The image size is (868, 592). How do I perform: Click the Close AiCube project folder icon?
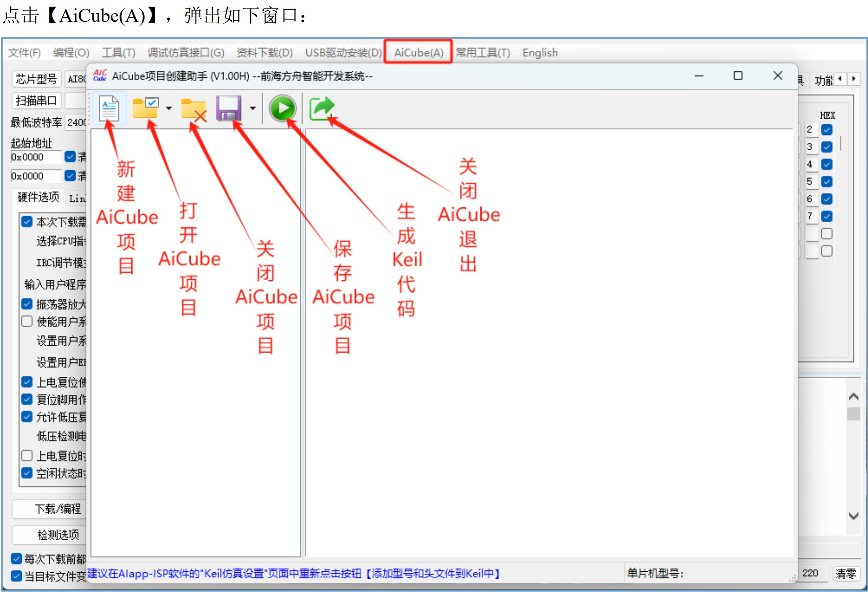click(x=193, y=109)
